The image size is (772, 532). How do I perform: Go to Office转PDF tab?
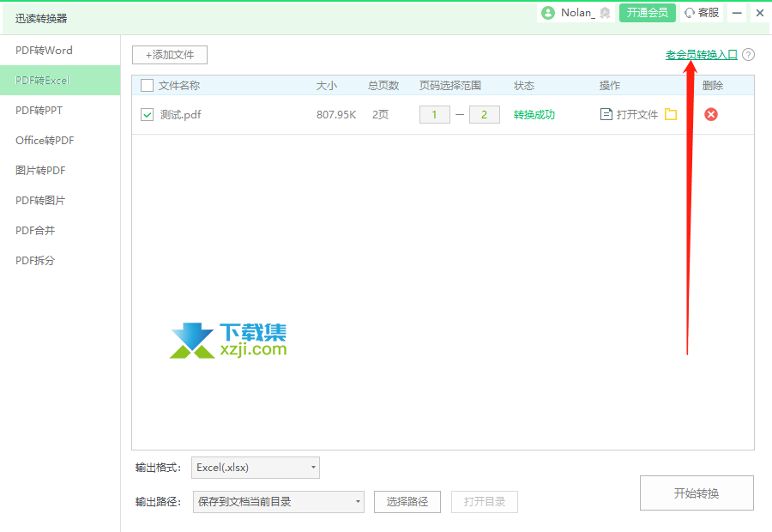(x=60, y=141)
